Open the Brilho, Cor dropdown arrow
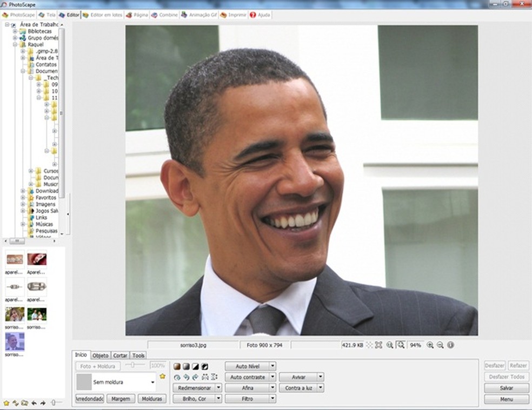 coord(218,399)
